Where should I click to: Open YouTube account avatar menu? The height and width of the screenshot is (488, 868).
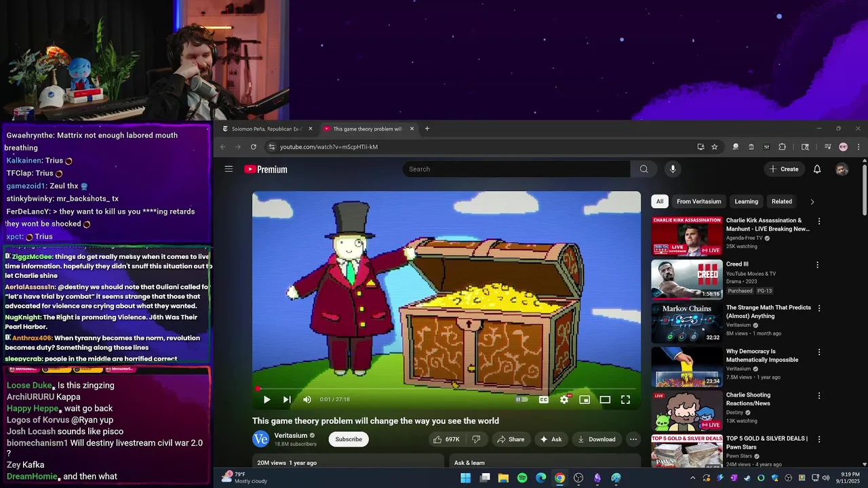click(x=842, y=169)
